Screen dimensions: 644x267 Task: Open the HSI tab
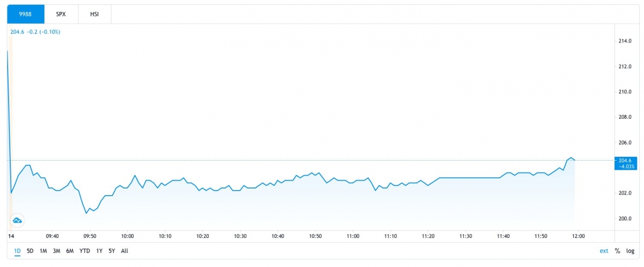click(x=94, y=14)
